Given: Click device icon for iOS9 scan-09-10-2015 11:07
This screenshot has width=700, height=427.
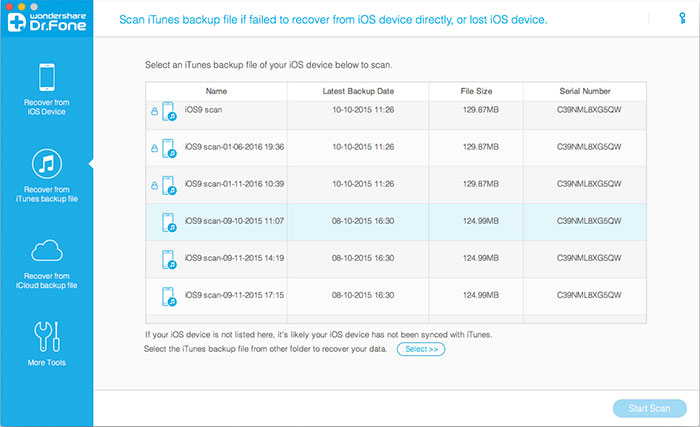Looking at the screenshot, I should pos(169,222).
